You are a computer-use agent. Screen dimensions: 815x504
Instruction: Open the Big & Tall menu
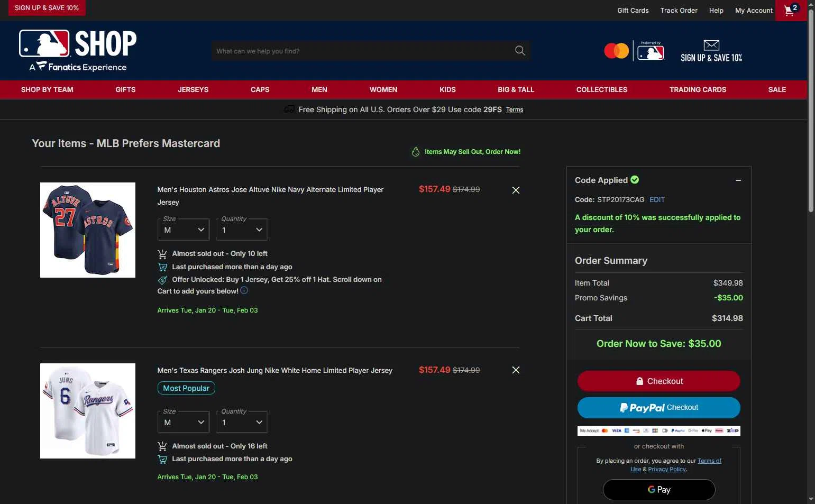(x=516, y=89)
